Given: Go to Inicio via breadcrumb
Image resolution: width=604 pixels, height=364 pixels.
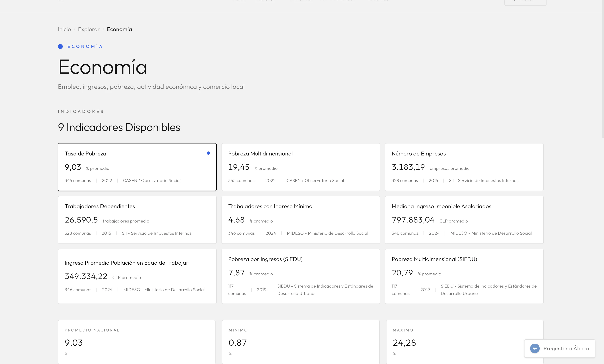Looking at the screenshot, I should (x=64, y=29).
